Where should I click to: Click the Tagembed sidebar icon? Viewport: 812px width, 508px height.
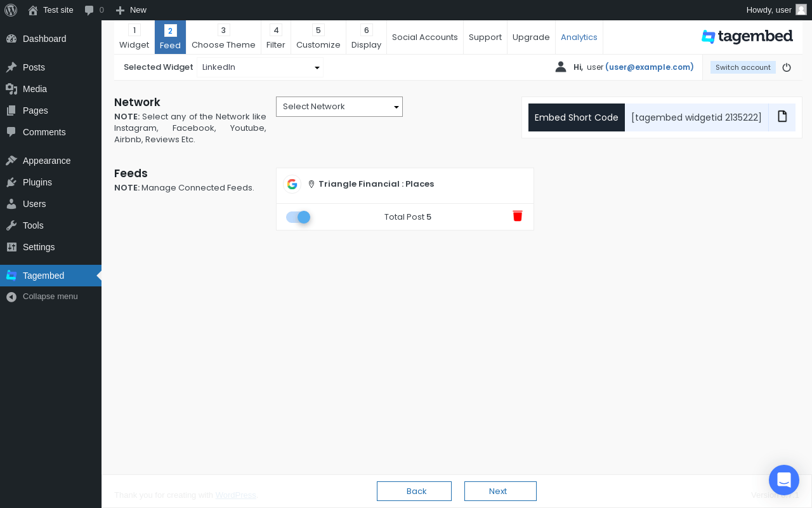pyautogui.click(x=11, y=276)
